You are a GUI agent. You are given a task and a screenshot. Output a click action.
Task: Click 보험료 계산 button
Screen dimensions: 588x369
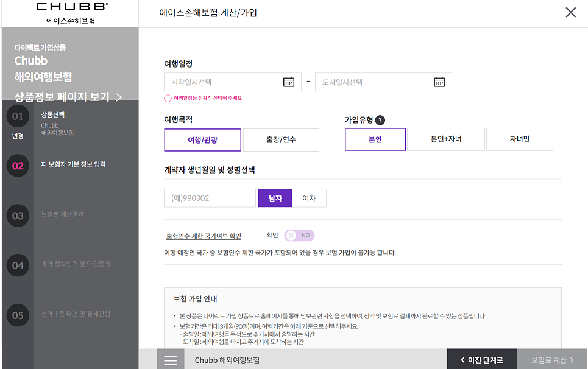point(552,360)
